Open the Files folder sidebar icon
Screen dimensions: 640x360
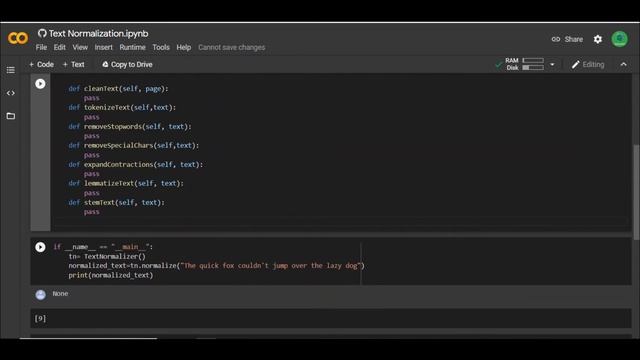[11, 116]
